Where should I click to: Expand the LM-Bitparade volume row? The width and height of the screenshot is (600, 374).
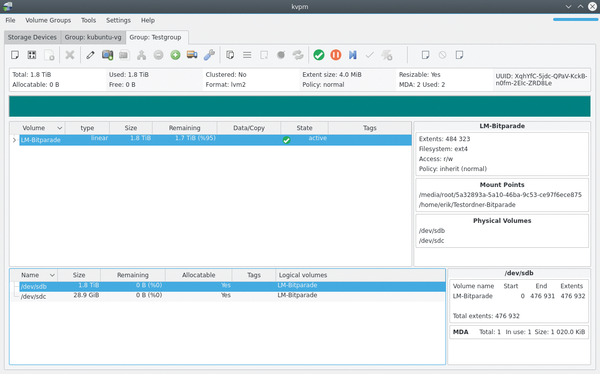(x=14, y=140)
